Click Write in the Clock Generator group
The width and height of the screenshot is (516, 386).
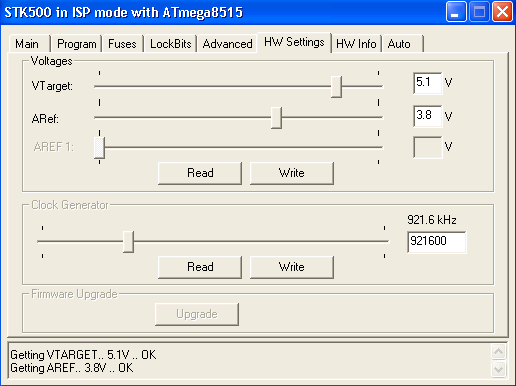pyautogui.click(x=292, y=267)
